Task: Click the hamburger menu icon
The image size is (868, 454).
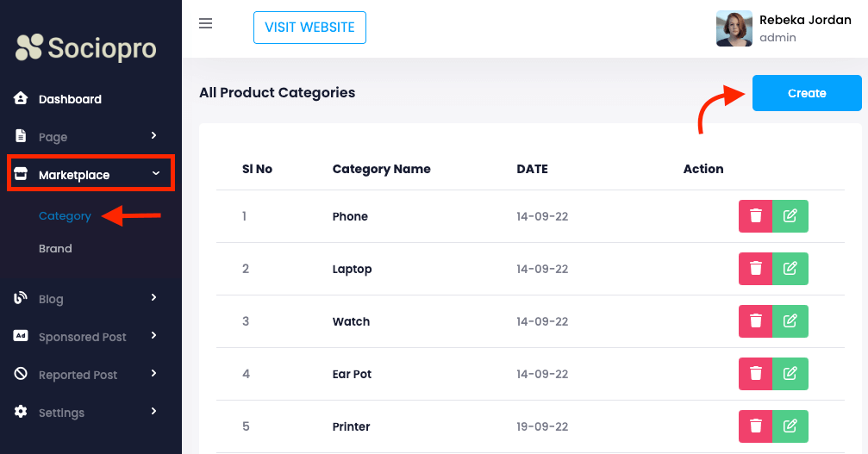Action: [x=205, y=23]
